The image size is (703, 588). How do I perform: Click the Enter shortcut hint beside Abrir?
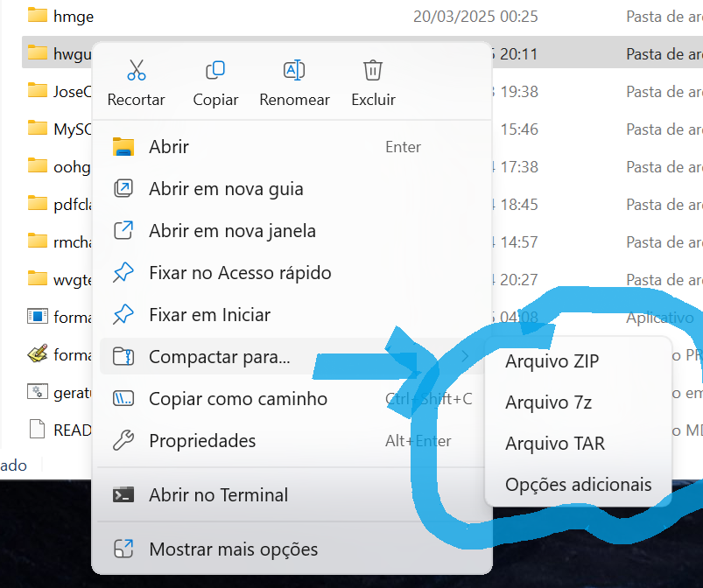pos(403,147)
